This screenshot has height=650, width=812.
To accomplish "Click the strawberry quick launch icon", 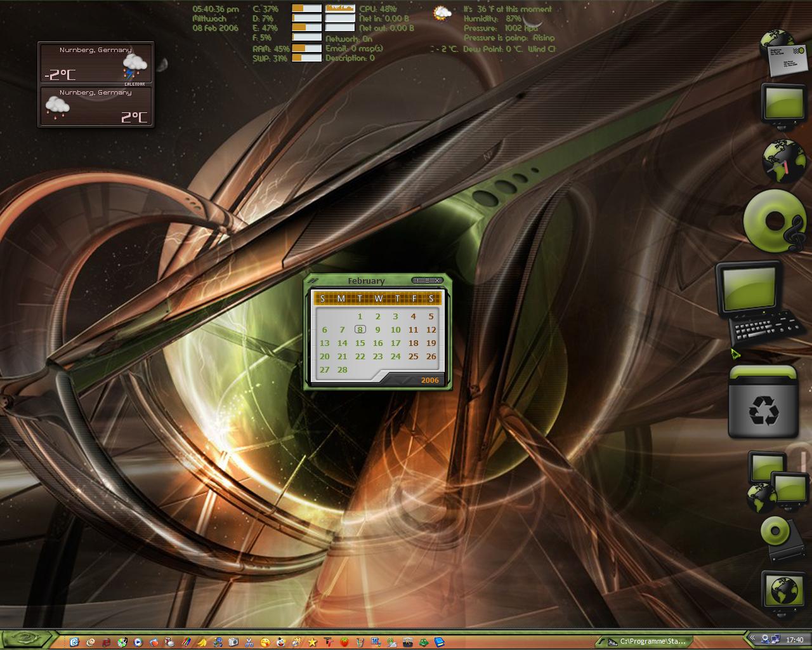I will click(344, 642).
